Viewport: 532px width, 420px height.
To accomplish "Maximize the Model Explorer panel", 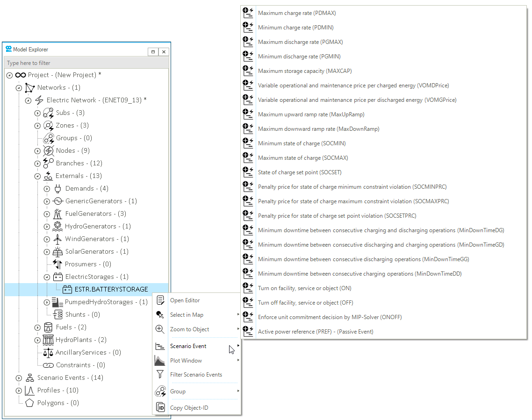I will pos(153,52).
